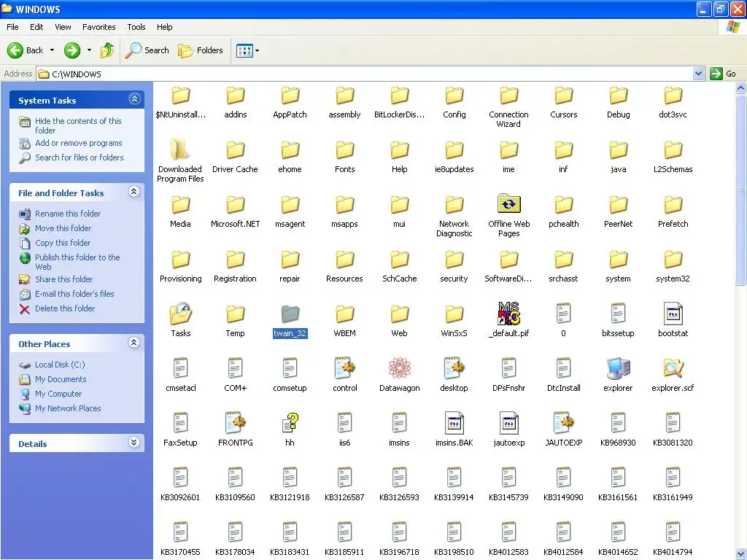
Task: Click E-mail this folder's files
Action: [74, 295]
